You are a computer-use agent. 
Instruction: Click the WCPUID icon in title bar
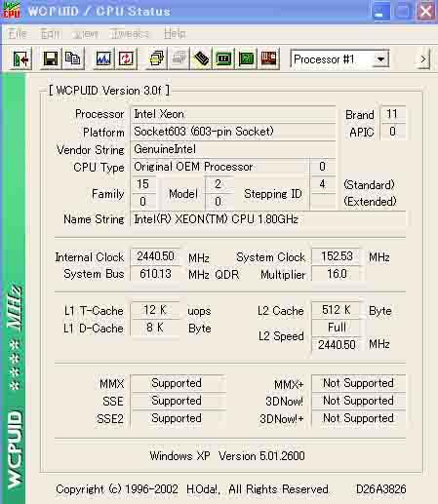(12, 11)
